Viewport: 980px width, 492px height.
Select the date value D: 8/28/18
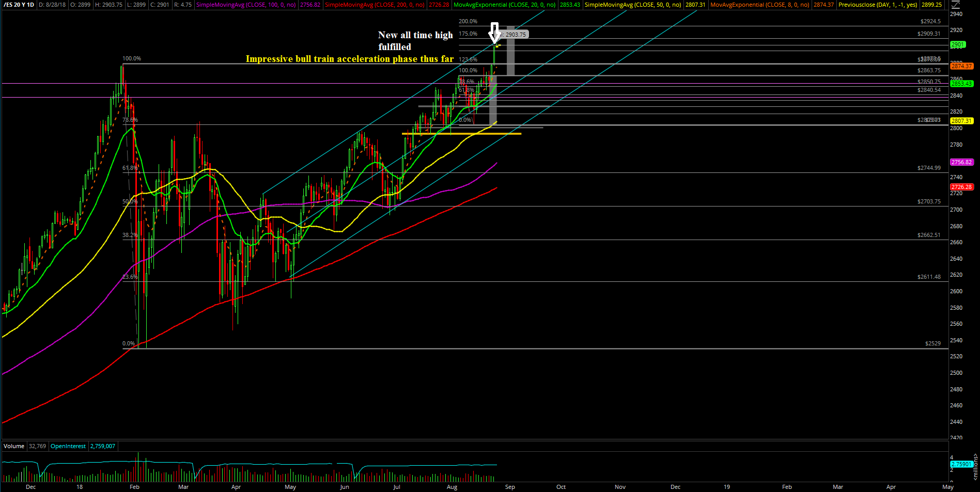coord(53,5)
